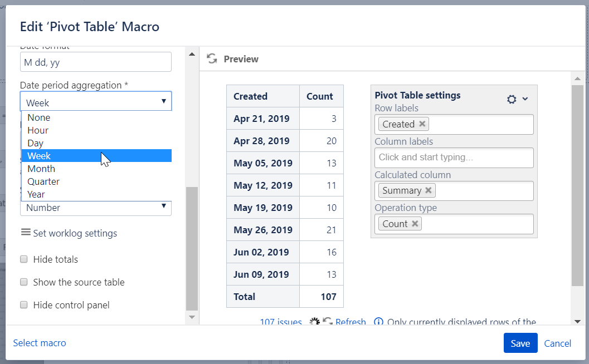
Task: Select Month from the aggregation list
Action: 41,169
